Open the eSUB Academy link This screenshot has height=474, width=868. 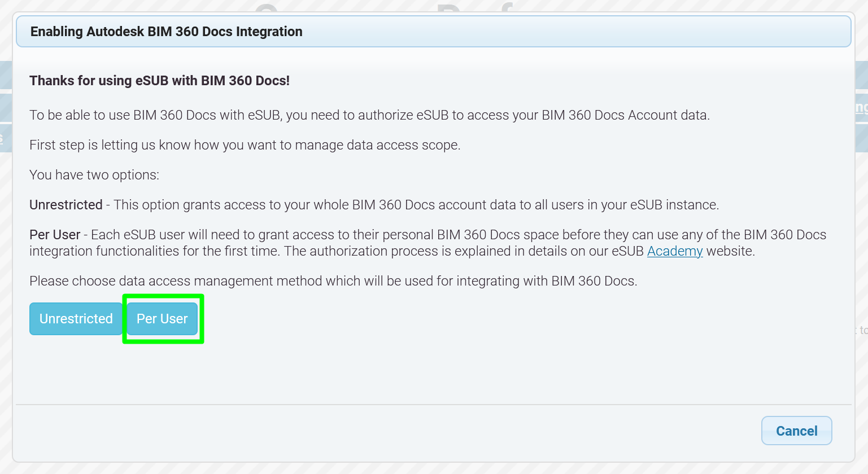click(674, 251)
